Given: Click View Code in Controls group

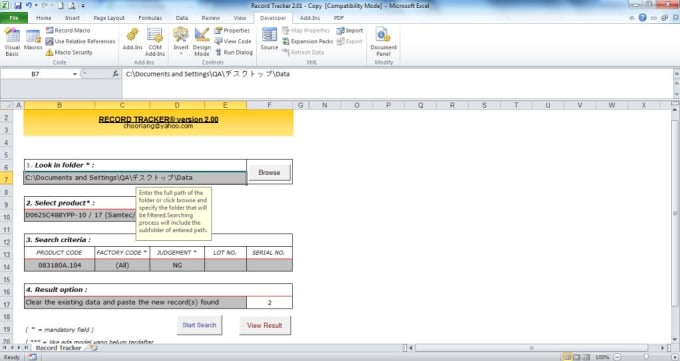Looking at the screenshot, I should point(233,41).
